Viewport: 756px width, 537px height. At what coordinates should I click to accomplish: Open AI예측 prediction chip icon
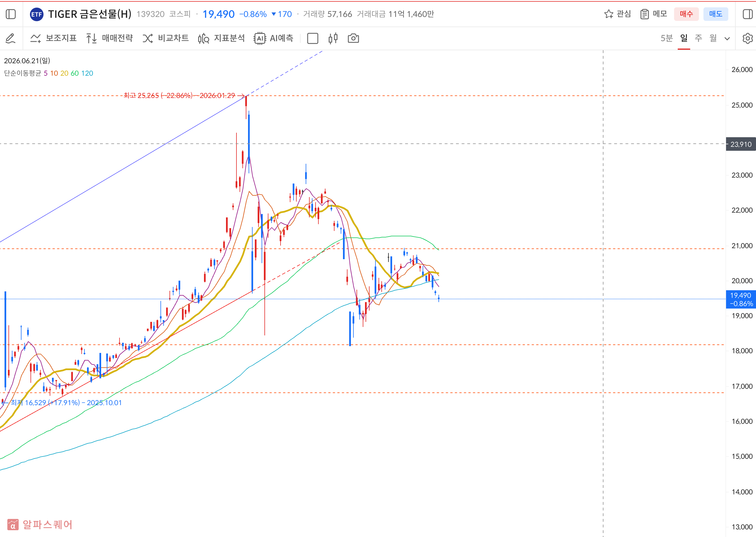point(260,38)
